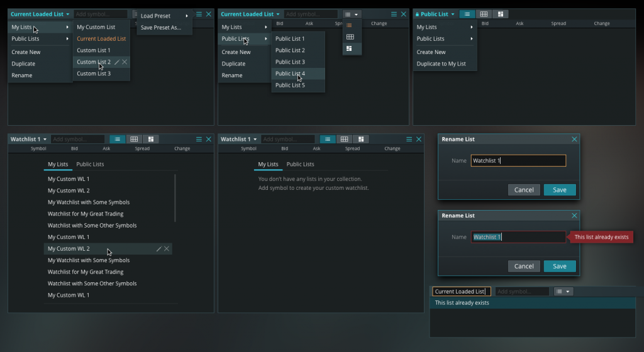
Task: Enable list view in the Public List panel
Action: point(467,14)
